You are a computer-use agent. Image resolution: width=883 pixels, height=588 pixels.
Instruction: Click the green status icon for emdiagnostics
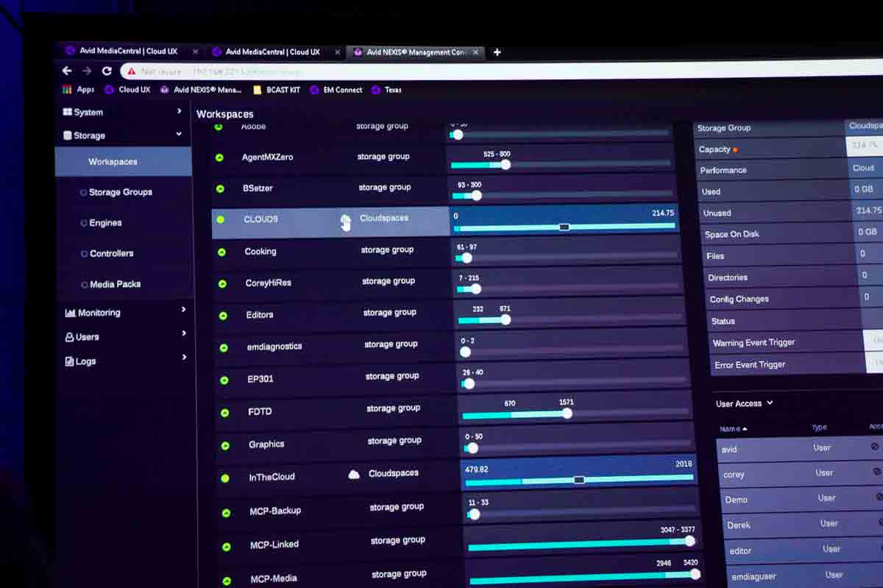[x=224, y=347]
